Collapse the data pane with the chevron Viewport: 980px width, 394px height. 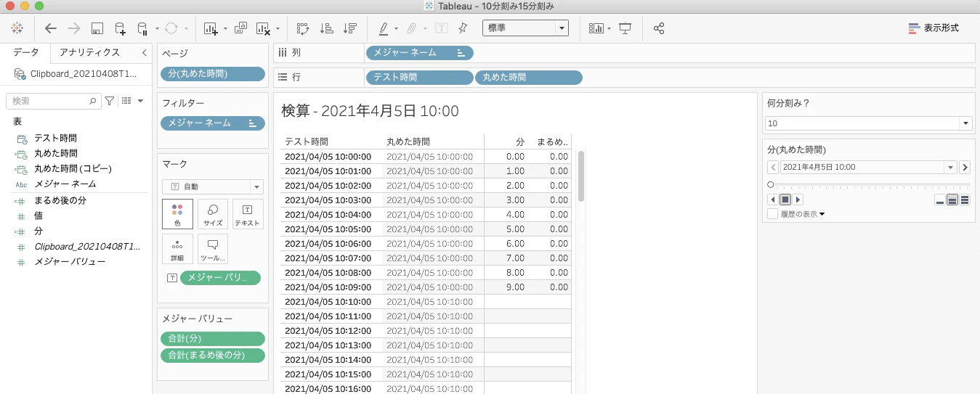tap(144, 52)
